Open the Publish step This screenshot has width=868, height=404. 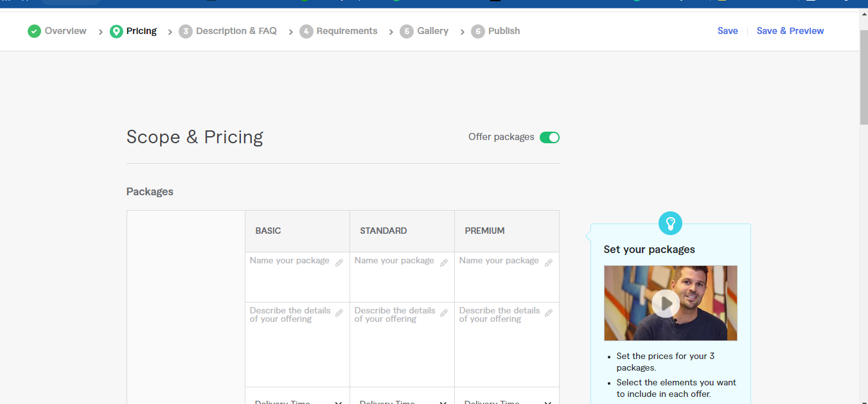504,31
